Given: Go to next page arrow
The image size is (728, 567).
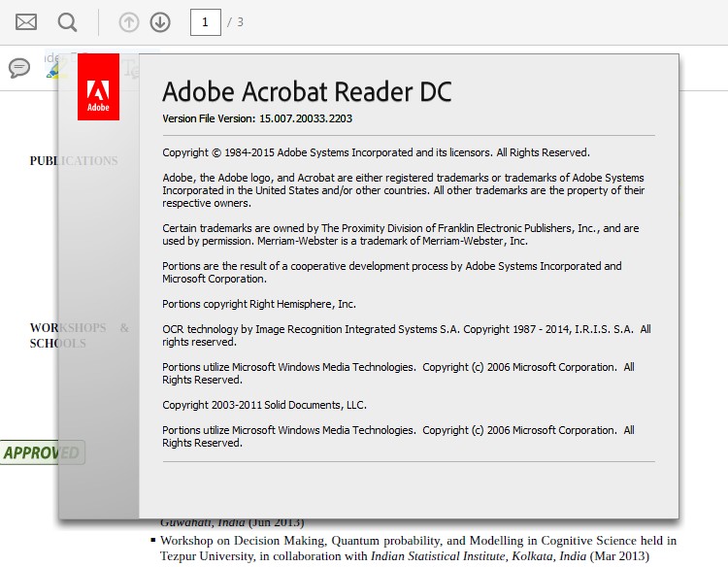Looking at the screenshot, I should [x=160, y=22].
